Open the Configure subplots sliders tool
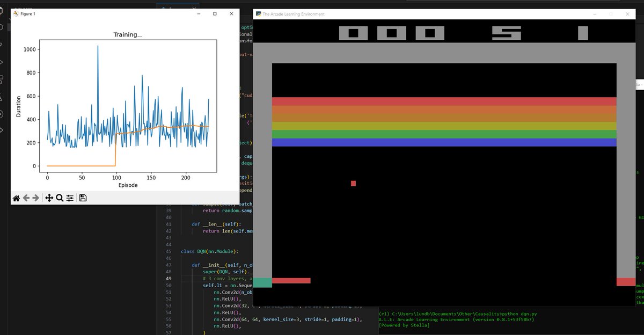Image resolution: width=644 pixels, height=335 pixels. 70,198
